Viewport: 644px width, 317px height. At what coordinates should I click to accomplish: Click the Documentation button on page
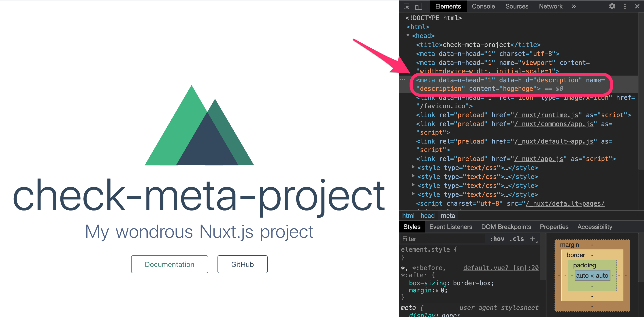(169, 264)
